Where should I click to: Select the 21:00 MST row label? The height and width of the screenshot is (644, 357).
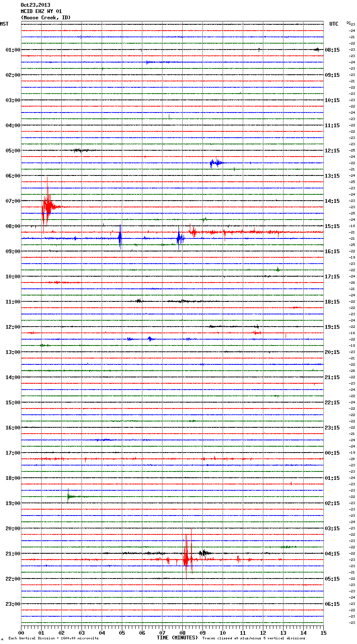click(13, 554)
